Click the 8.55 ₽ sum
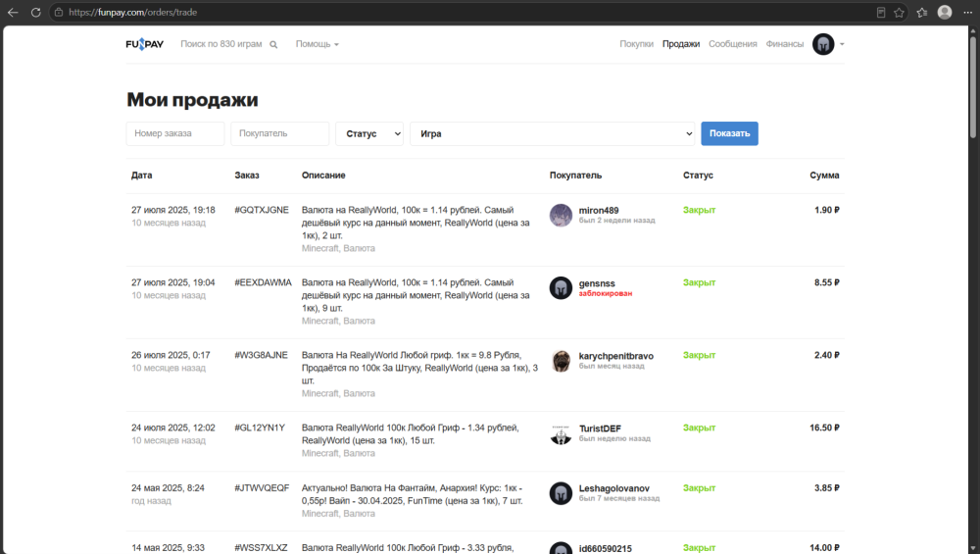 point(826,282)
